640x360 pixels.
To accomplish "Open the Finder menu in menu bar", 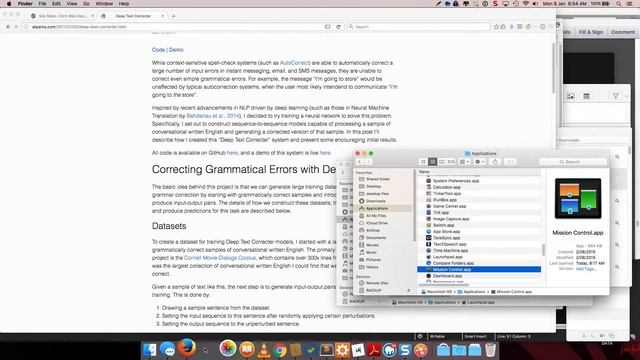I will pos(25,4).
